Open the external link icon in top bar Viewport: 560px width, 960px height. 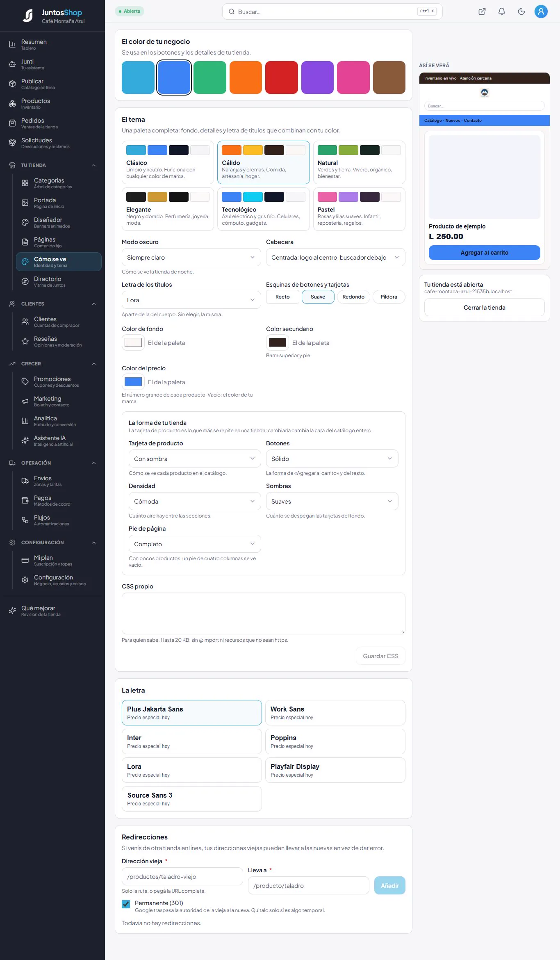pos(482,11)
